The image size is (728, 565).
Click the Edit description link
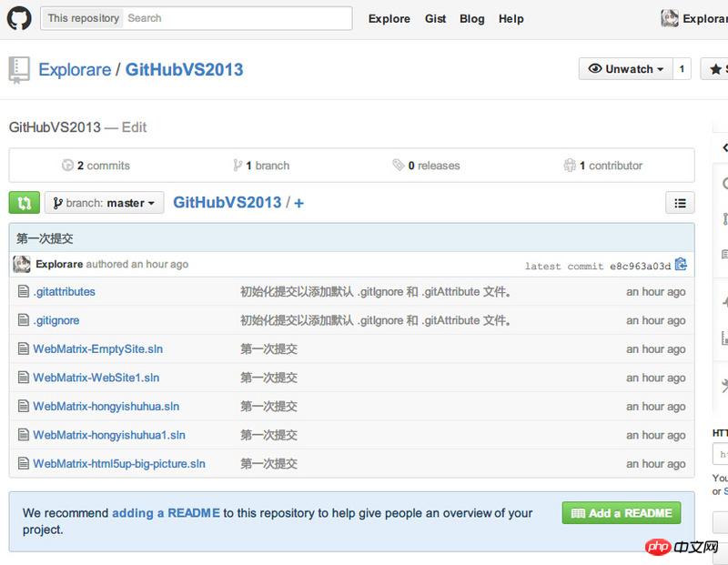click(134, 127)
